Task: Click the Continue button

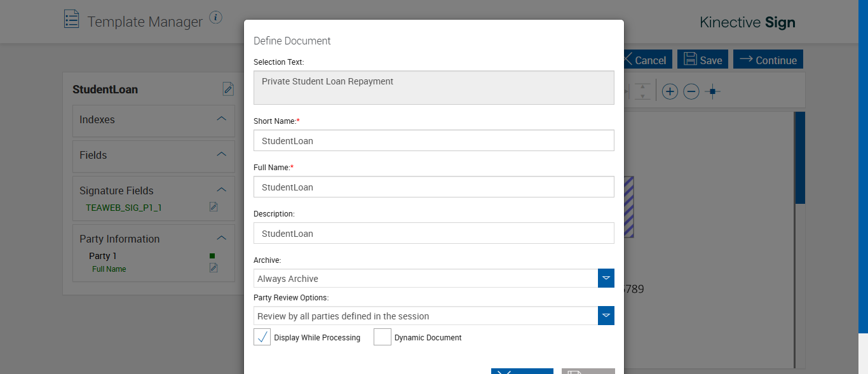Action: pyautogui.click(x=768, y=60)
